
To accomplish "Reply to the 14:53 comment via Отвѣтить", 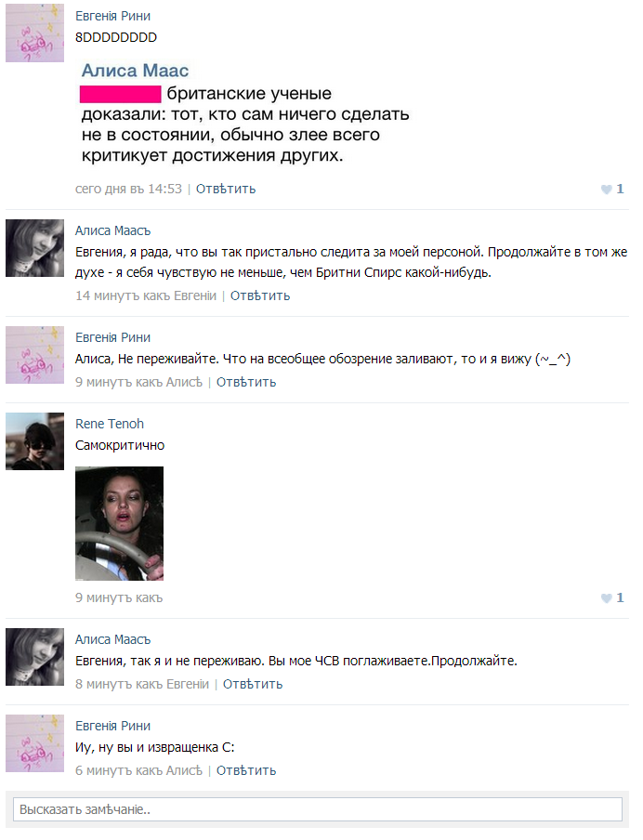I will pos(226,190).
